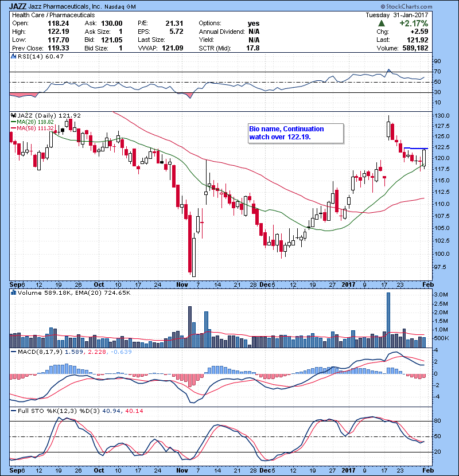
Task: Click the EPS value 5.72
Action: 177,32
